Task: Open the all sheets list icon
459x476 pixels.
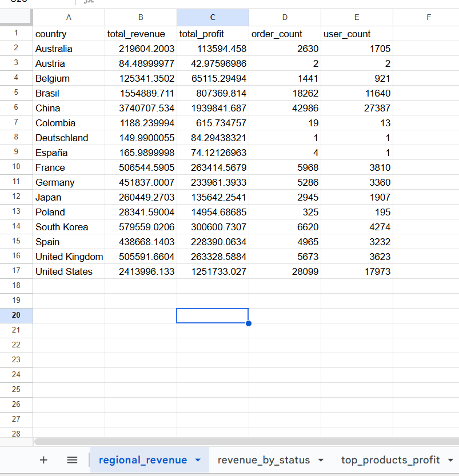Action: (x=72, y=460)
